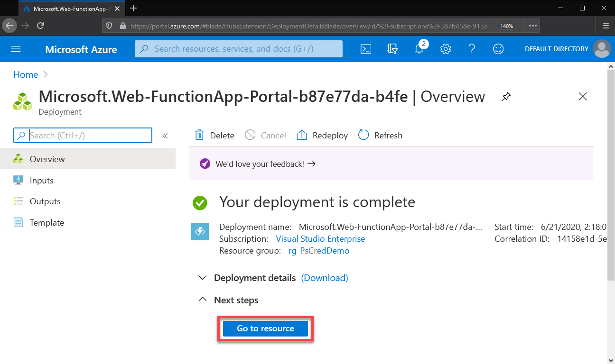Open the browser page actions ellipsis
615x364 pixels.
(533, 26)
